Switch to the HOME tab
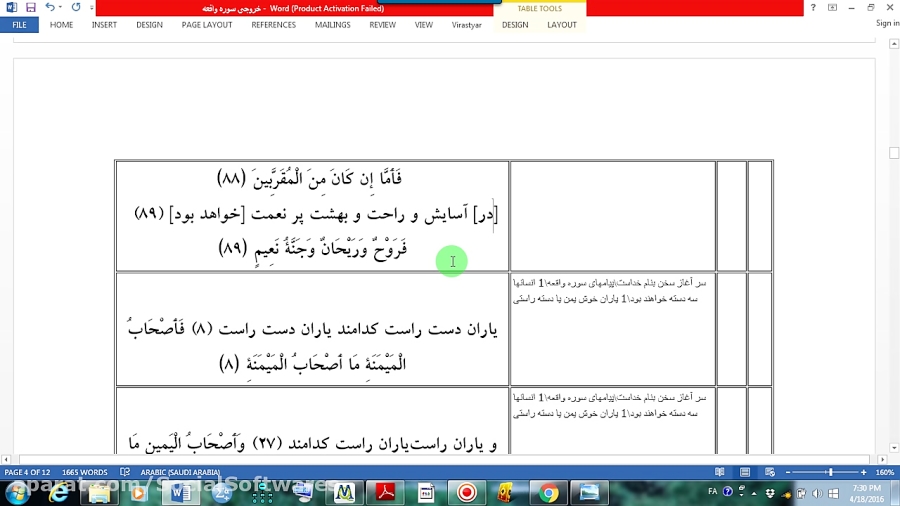 tap(61, 25)
